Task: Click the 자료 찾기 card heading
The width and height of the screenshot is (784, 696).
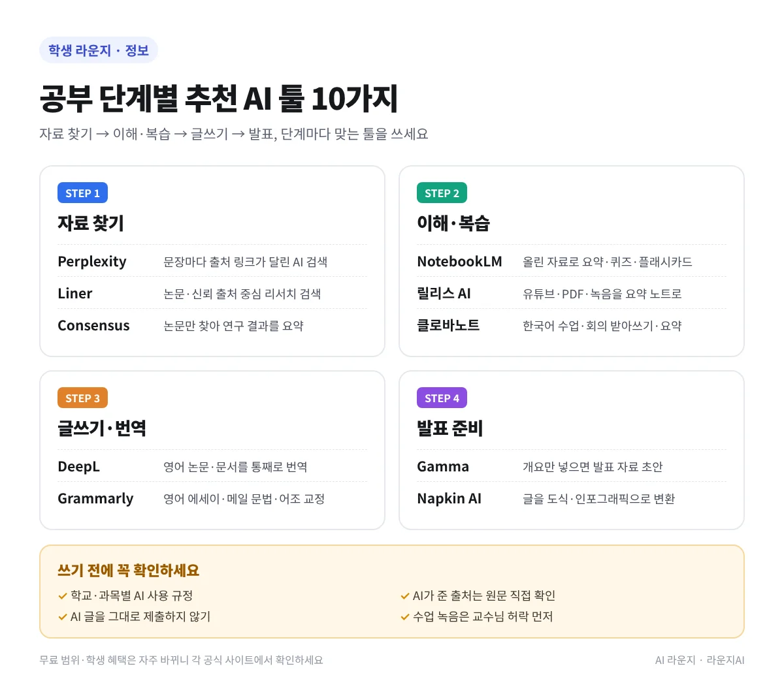Action: click(91, 223)
